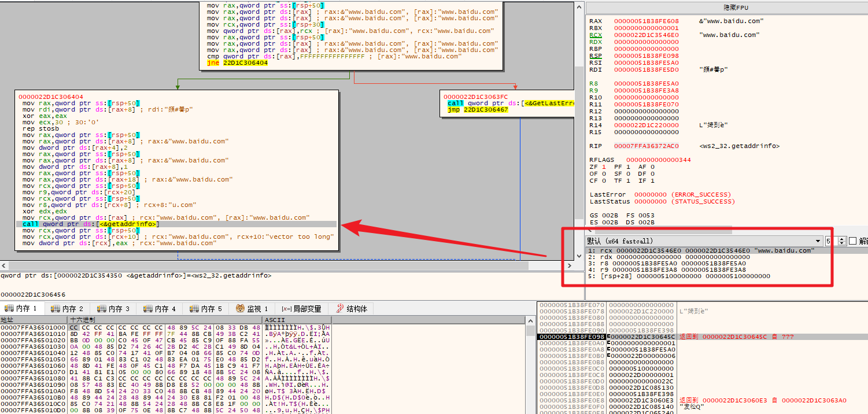Select argument row 5: [rsp+28]

pos(727,276)
